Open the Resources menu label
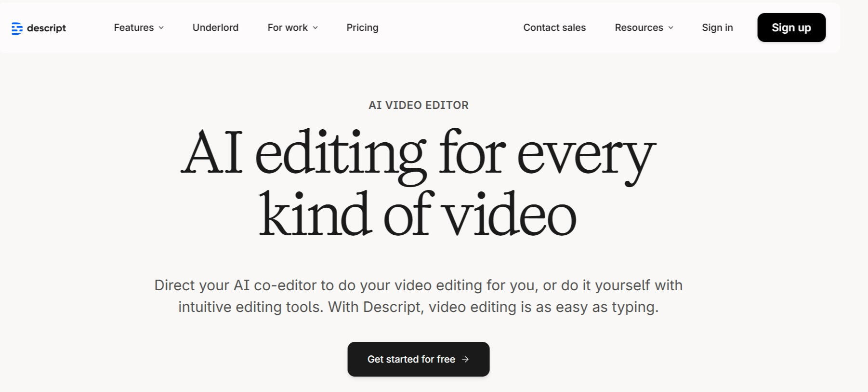 pos(639,27)
